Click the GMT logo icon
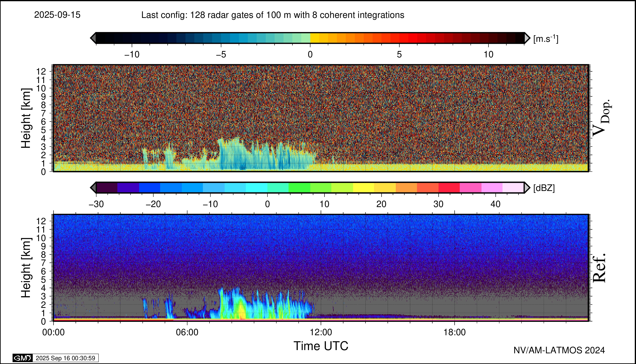Image resolution: width=636 pixels, height=364 pixels. point(22,358)
